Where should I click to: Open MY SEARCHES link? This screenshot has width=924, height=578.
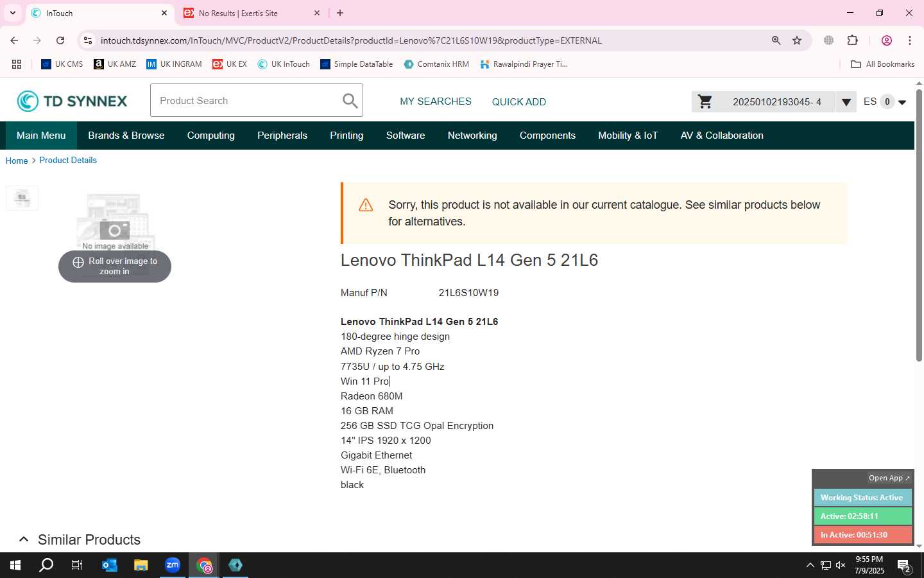click(436, 101)
